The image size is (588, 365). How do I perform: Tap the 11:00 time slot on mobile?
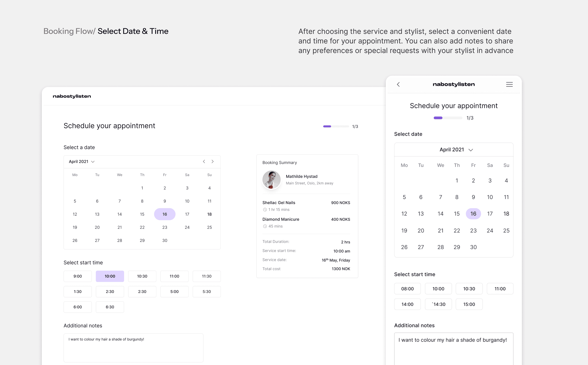pos(500,289)
